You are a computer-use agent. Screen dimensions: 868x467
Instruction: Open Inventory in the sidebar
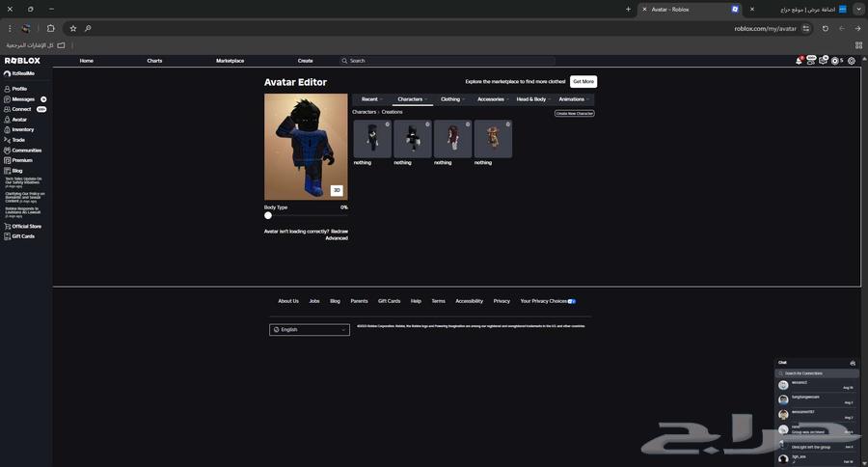pos(19,129)
